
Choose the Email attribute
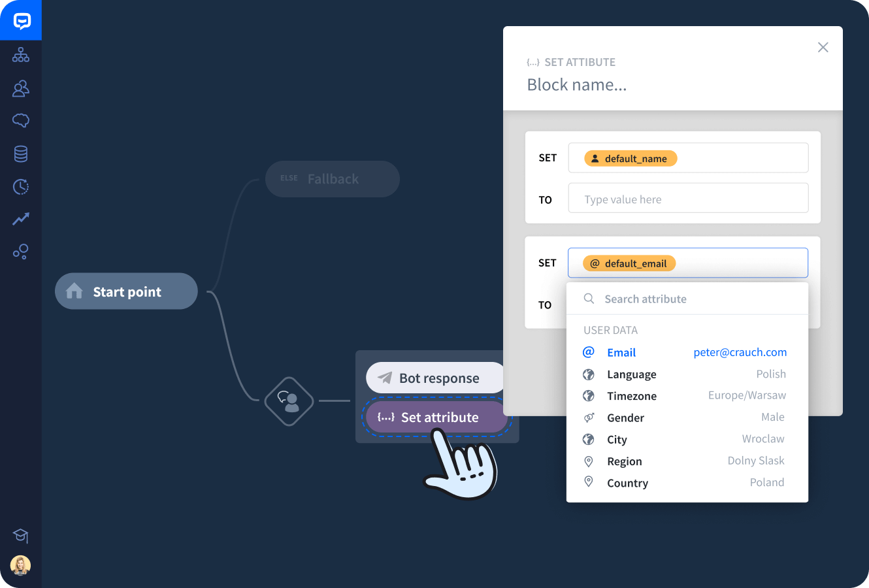tap(687, 352)
